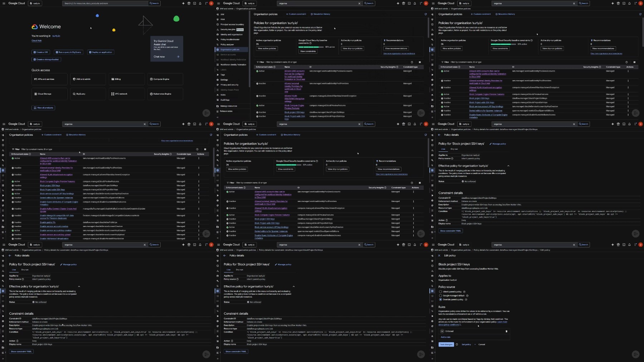644x362 pixels.
Task: Open the surly.io project picker on Welcome page
Action: (x=35, y=3)
